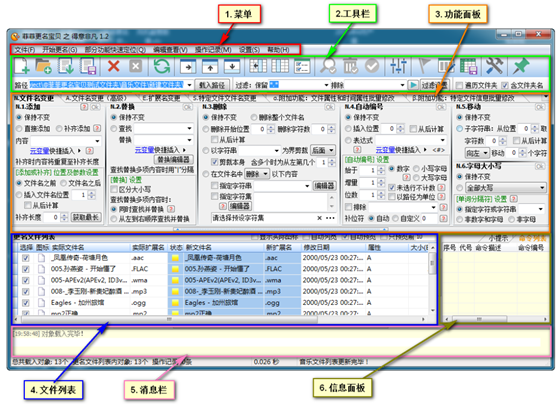Click the sliders settings icon

coord(398,66)
